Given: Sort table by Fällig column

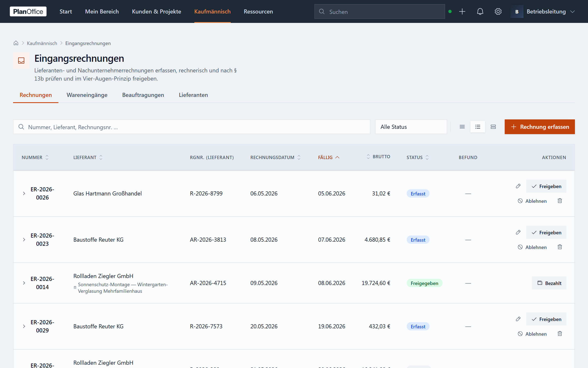Looking at the screenshot, I should [329, 157].
